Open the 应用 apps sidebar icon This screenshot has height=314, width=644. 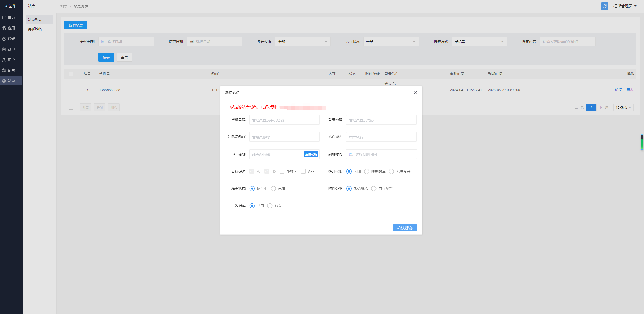[x=4, y=28]
